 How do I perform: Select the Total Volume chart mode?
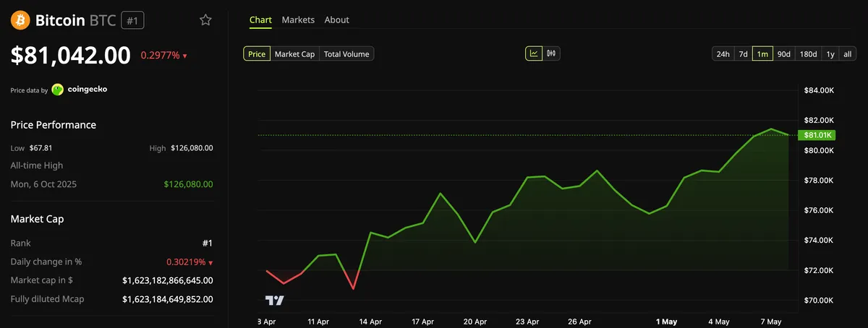pos(346,53)
